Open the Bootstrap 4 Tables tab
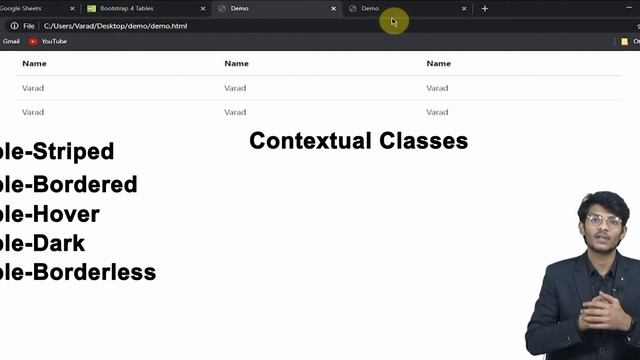 click(146, 9)
